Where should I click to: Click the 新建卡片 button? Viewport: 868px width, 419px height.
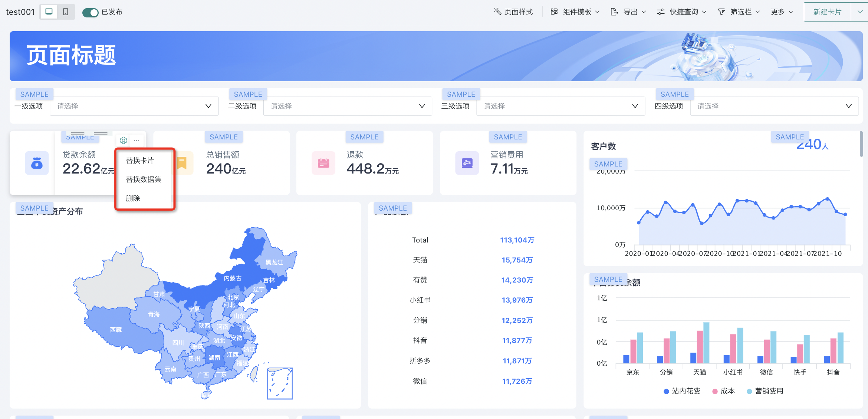click(x=827, y=12)
